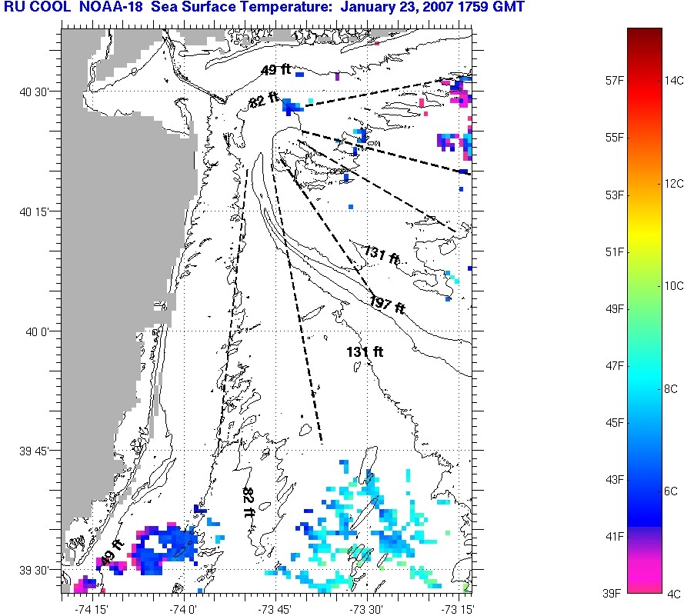Click the '12C' colorbar label
Viewport: 684px width, 616px height.
click(x=673, y=184)
